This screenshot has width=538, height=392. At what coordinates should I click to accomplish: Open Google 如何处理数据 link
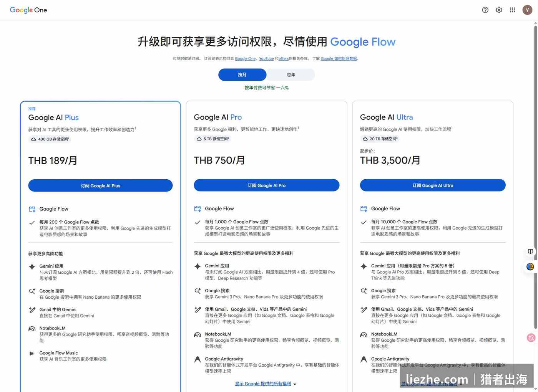339,59
